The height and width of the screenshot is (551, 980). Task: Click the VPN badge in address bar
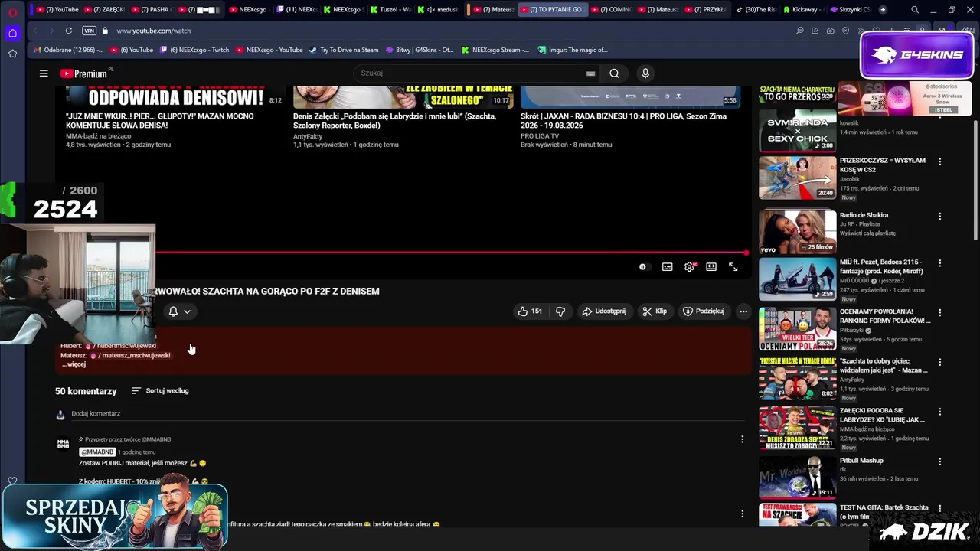tap(89, 31)
